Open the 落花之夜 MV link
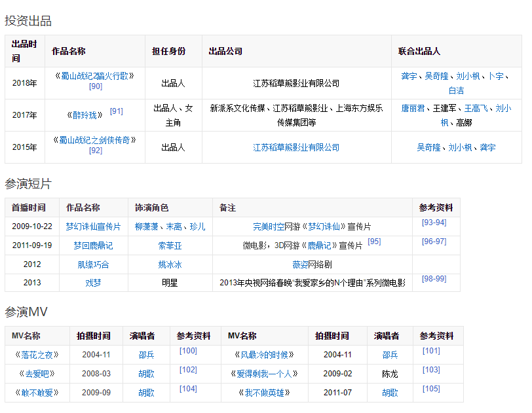 pos(37,355)
